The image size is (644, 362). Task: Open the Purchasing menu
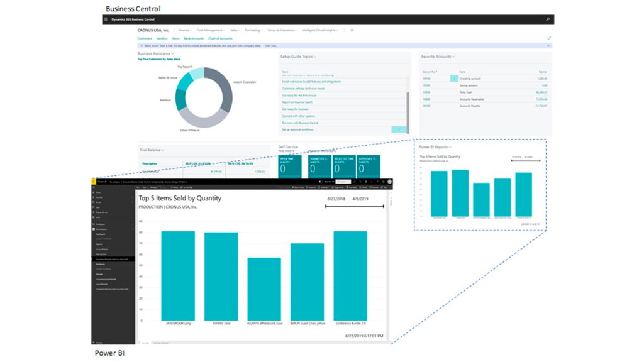click(253, 30)
